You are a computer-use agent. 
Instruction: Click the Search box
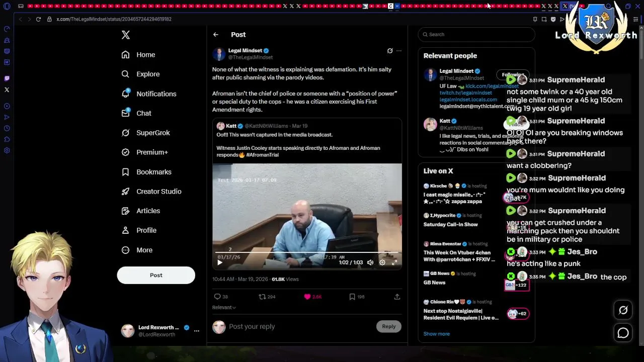[476, 34]
